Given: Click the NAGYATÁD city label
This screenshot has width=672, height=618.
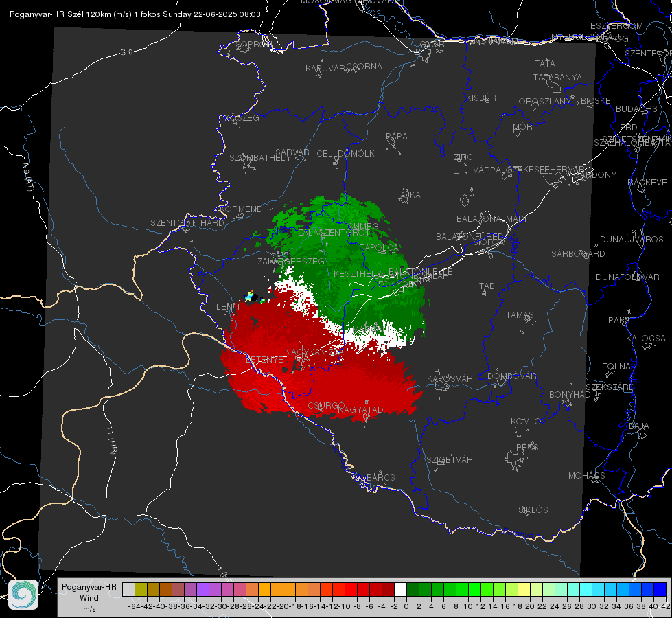Looking at the screenshot, I should point(360,409).
